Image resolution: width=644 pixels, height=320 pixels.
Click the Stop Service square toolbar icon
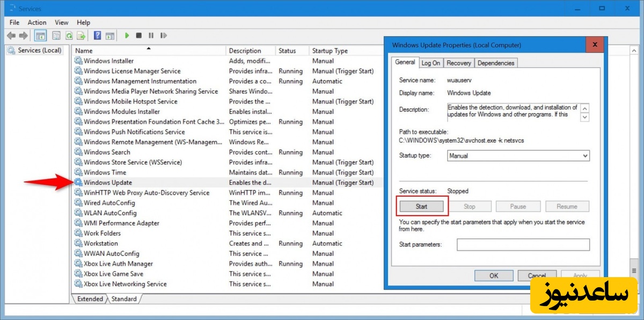click(x=139, y=36)
